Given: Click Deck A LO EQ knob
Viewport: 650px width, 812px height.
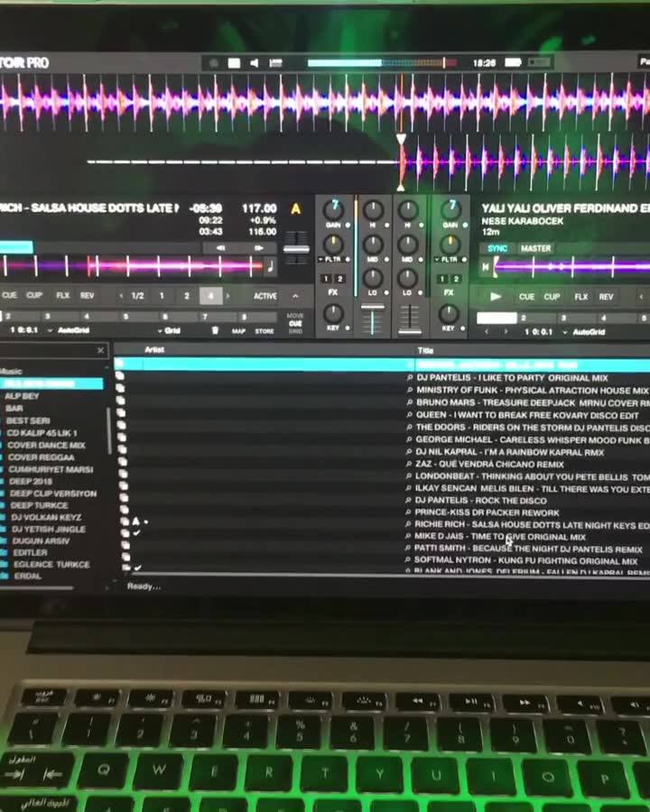Looking at the screenshot, I should pos(372,278).
